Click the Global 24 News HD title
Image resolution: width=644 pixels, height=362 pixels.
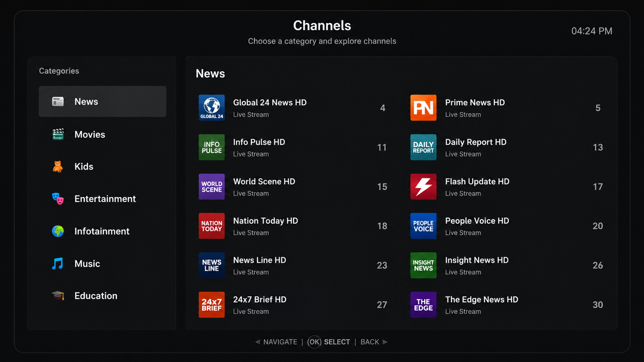(270, 103)
